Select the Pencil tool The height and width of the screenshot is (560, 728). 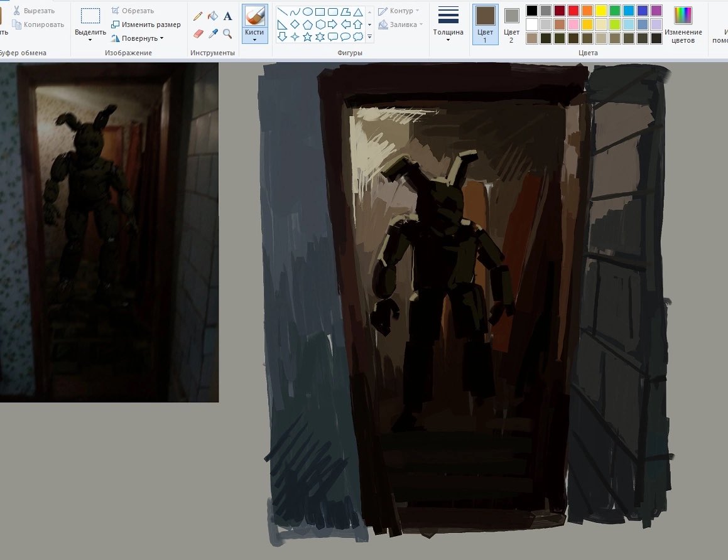tap(198, 16)
